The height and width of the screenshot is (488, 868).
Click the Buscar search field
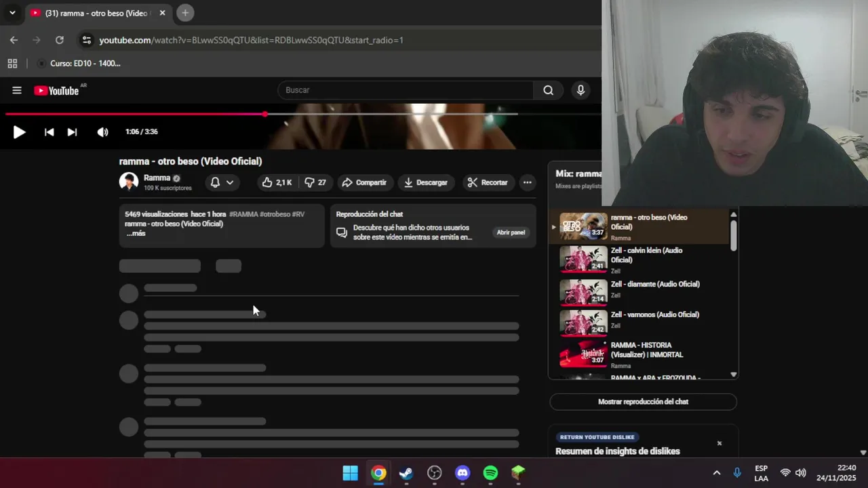406,90
